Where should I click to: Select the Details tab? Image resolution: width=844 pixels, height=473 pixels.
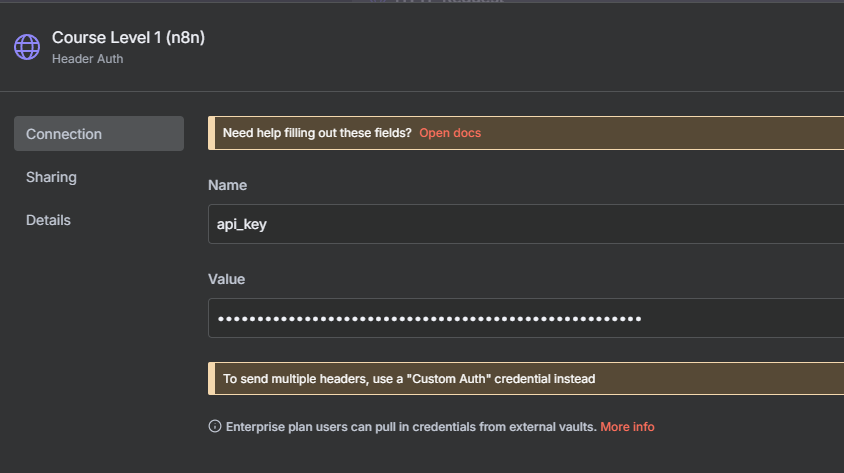[x=48, y=220]
